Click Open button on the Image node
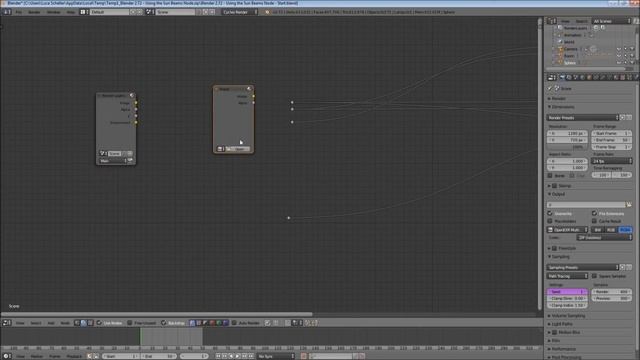640x360 pixels. pyautogui.click(x=238, y=149)
